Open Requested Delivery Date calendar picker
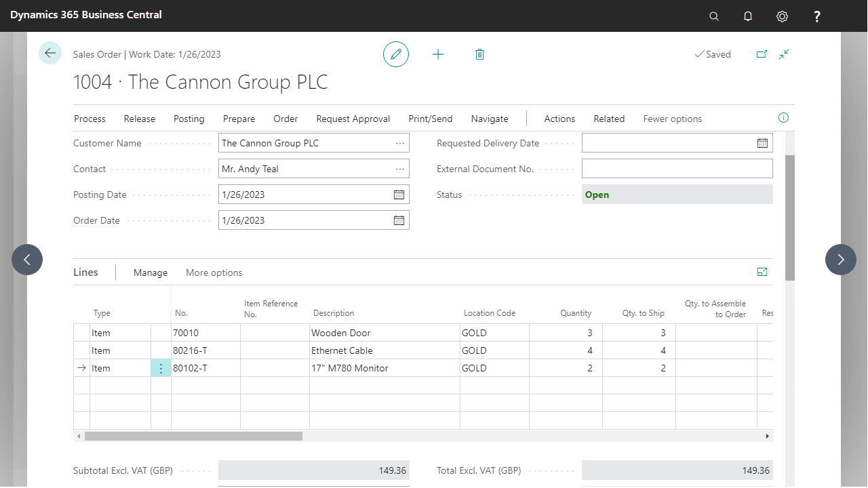Screen dimensions: 868x488 tap(763, 143)
